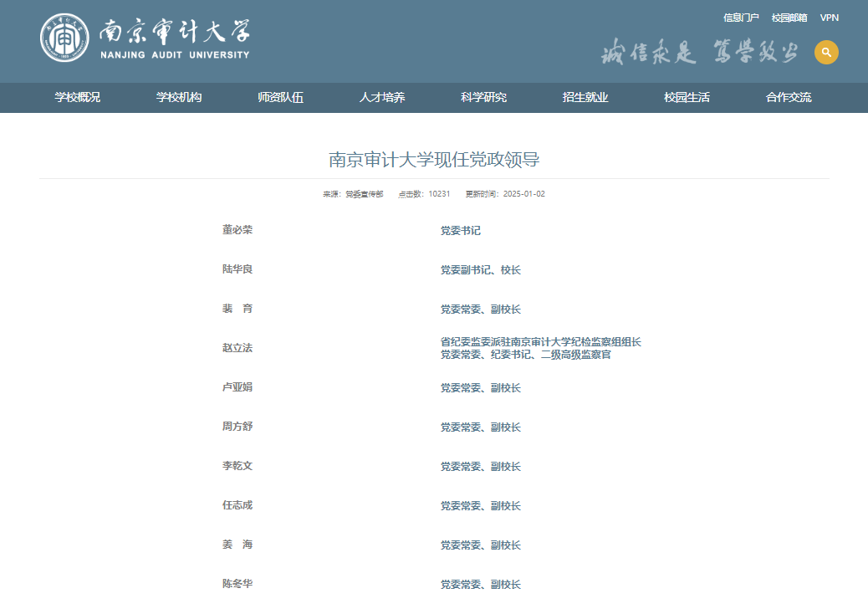
Task: Click the name 赵立法
Action: click(x=237, y=348)
